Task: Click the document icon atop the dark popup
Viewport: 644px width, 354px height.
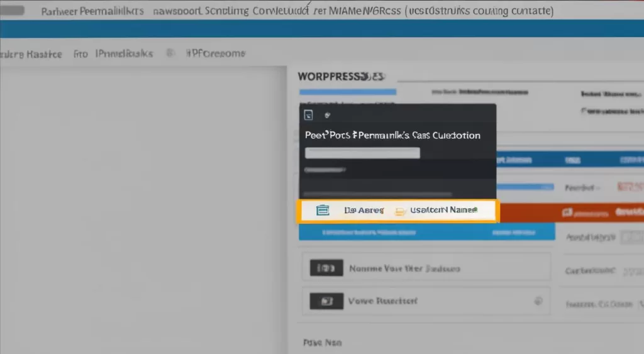Action: pyautogui.click(x=308, y=116)
